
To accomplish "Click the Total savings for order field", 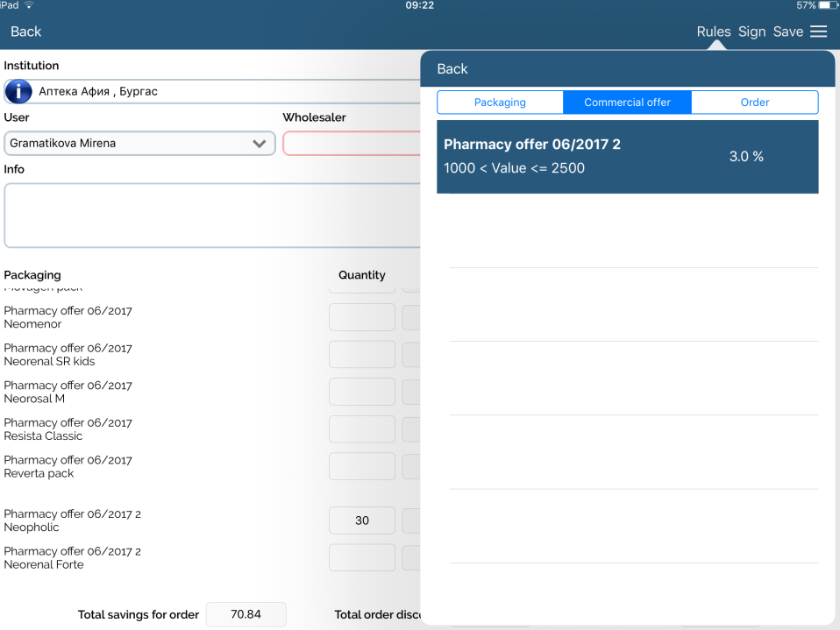I will [246, 615].
